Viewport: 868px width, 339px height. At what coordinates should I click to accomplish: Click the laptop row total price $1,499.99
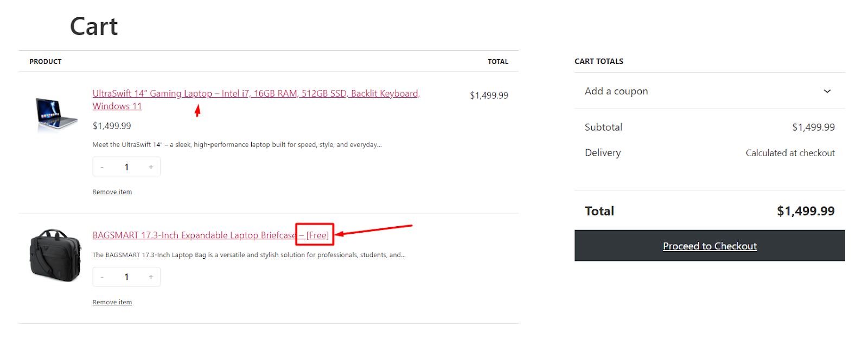pyautogui.click(x=489, y=95)
